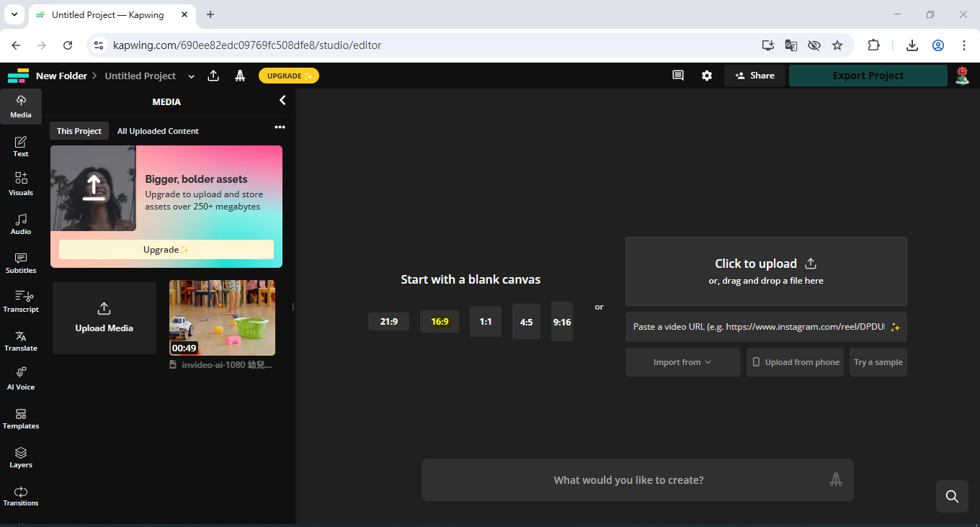This screenshot has width=980, height=527.
Task: Open the Text tool in sidebar
Action: [21, 146]
